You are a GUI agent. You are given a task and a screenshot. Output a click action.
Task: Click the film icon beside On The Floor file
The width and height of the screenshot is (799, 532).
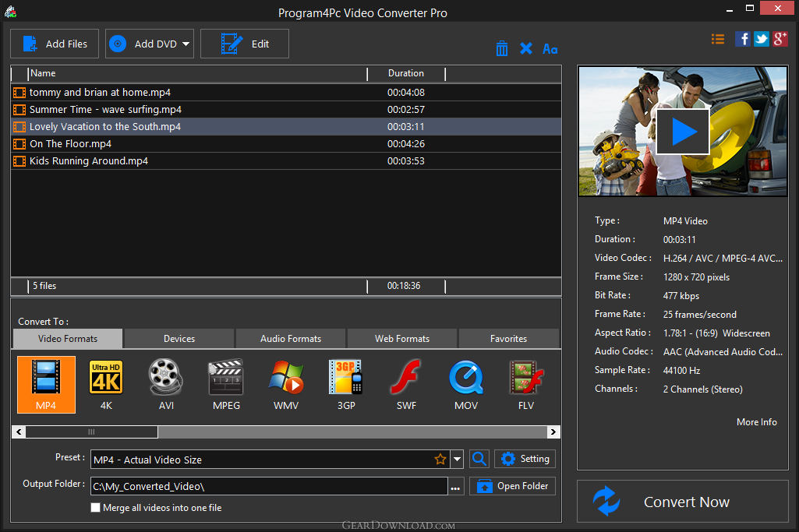pos(19,144)
